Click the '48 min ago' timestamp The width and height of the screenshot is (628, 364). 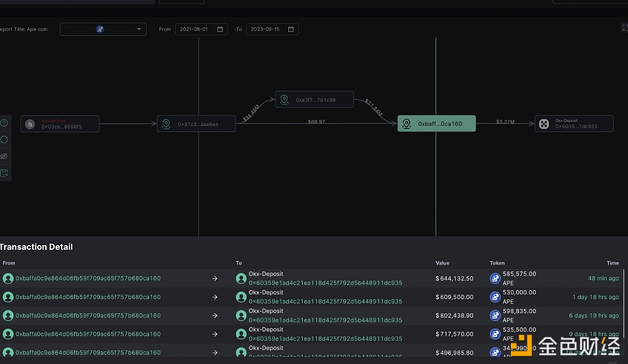click(603, 279)
